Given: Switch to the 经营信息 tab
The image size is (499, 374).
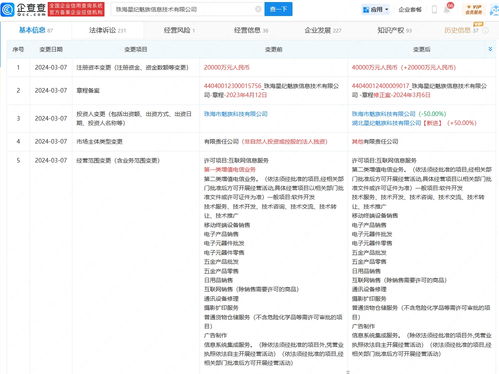Looking at the screenshot, I should [251, 30].
